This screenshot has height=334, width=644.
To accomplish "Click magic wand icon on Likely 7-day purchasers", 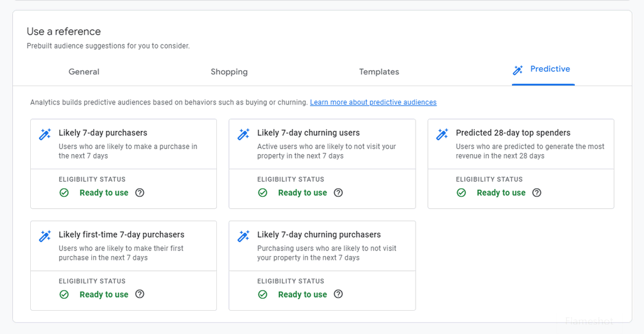I will 45,134.
